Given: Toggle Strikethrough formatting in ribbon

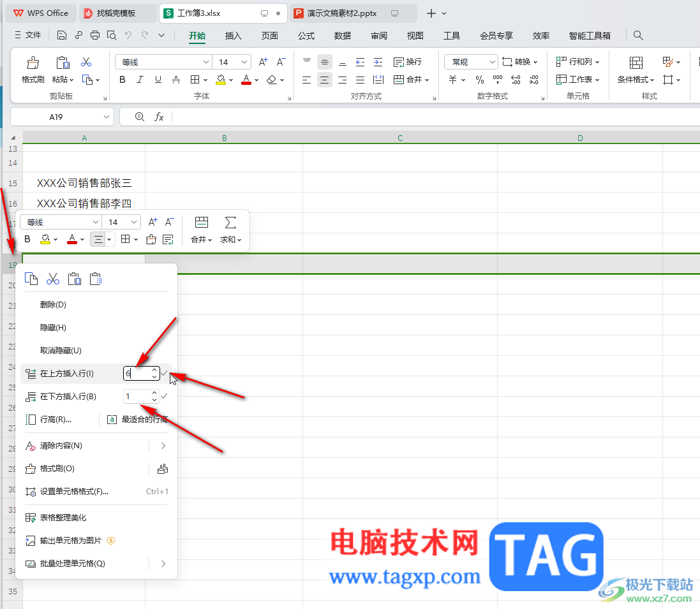Looking at the screenshot, I should 176,80.
